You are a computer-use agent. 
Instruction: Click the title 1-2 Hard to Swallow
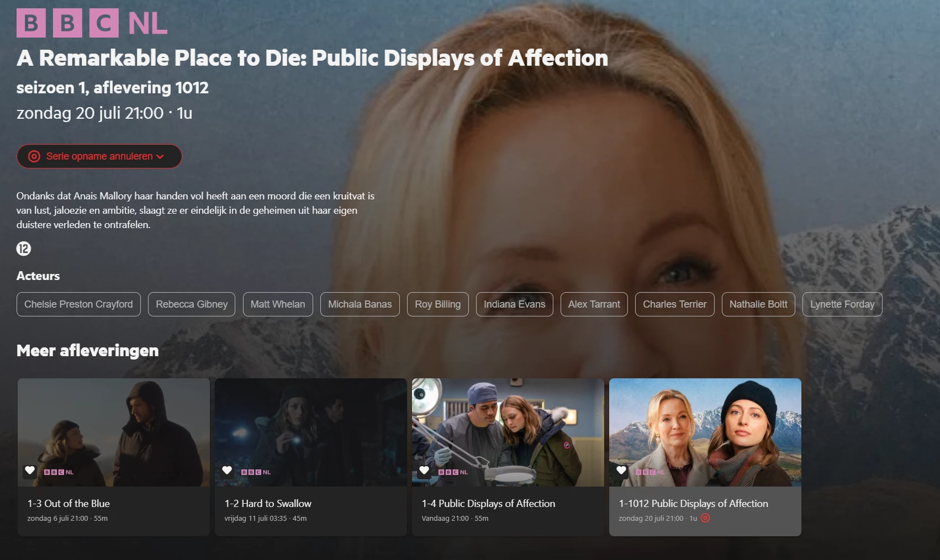click(x=268, y=504)
